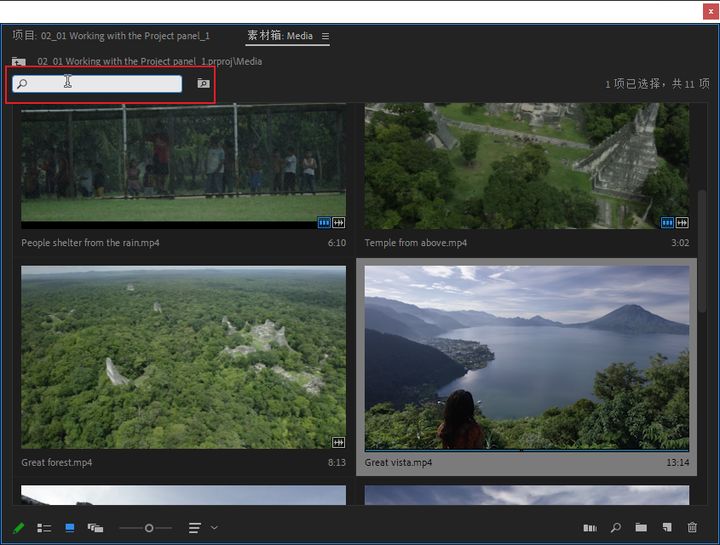
Task: Close the window with the red X
Action: click(x=710, y=11)
